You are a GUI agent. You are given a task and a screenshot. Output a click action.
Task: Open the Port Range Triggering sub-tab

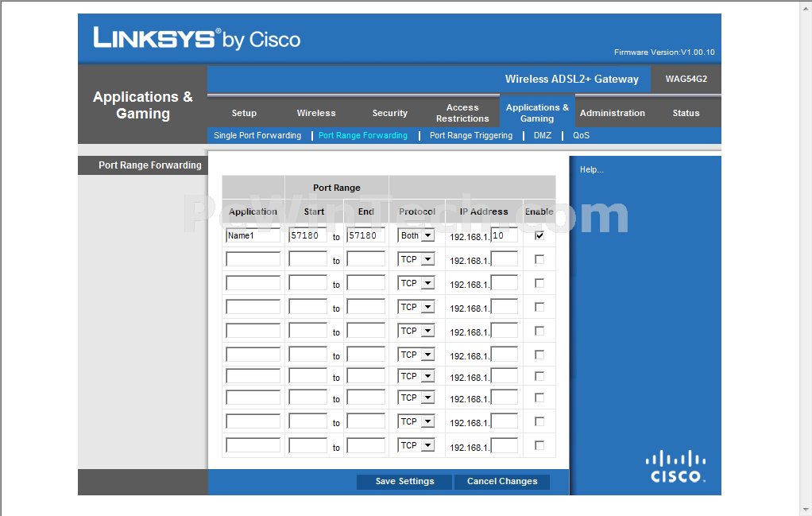click(x=470, y=135)
